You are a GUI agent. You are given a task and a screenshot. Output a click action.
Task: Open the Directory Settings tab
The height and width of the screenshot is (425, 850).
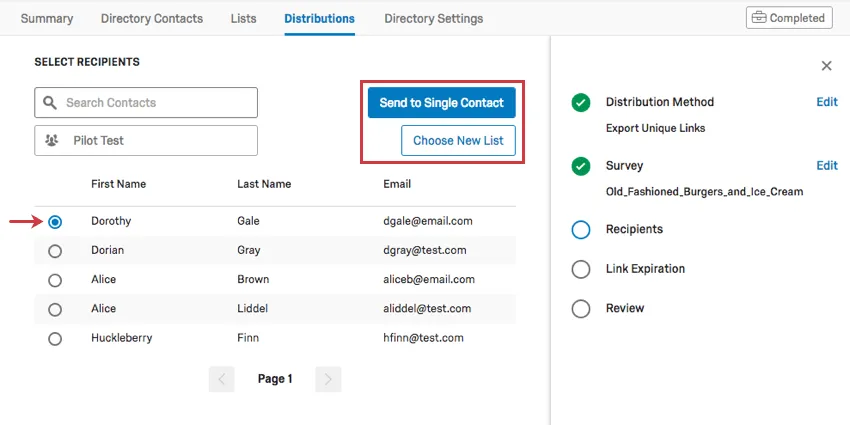pos(433,19)
